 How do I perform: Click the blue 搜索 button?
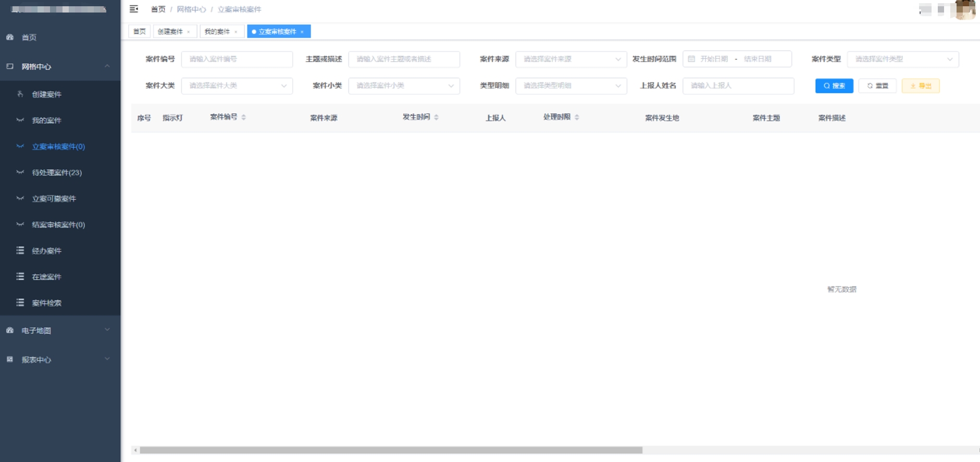pos(834,86)
